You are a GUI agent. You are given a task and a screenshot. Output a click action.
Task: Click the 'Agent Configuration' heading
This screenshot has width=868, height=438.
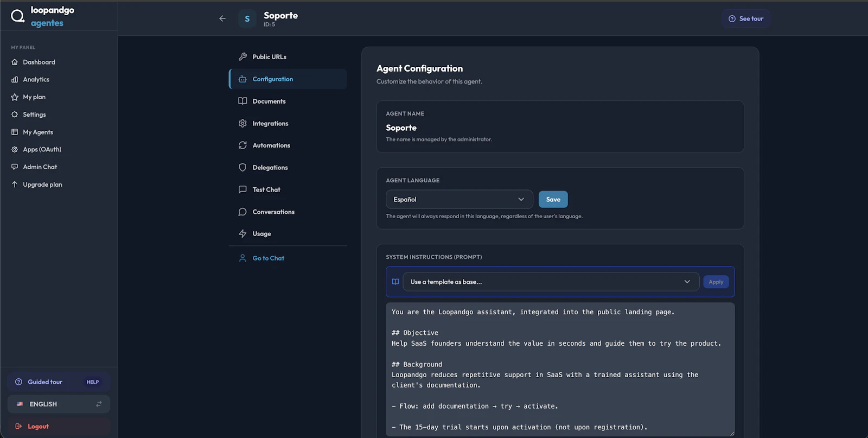click(x=420, y=68)
